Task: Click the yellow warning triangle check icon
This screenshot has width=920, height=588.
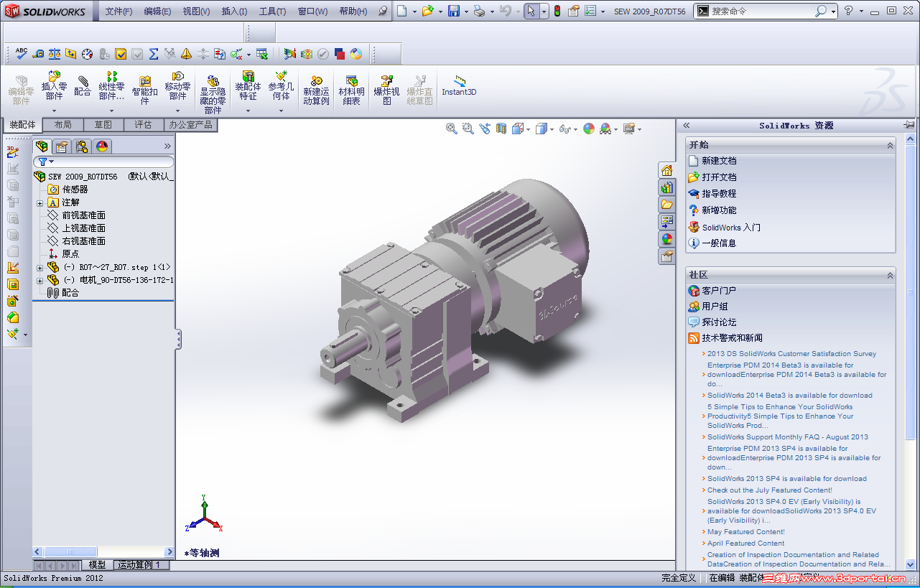Action: tap(187, 53)
